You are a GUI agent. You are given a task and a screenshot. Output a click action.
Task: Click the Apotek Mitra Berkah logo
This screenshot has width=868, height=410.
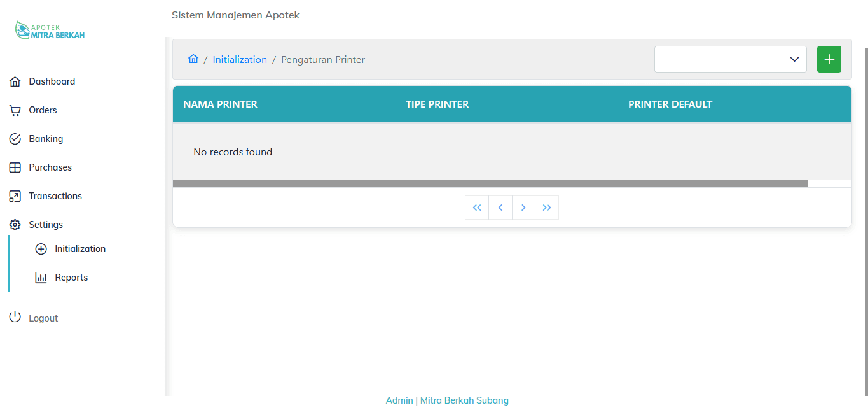[50, 31]
